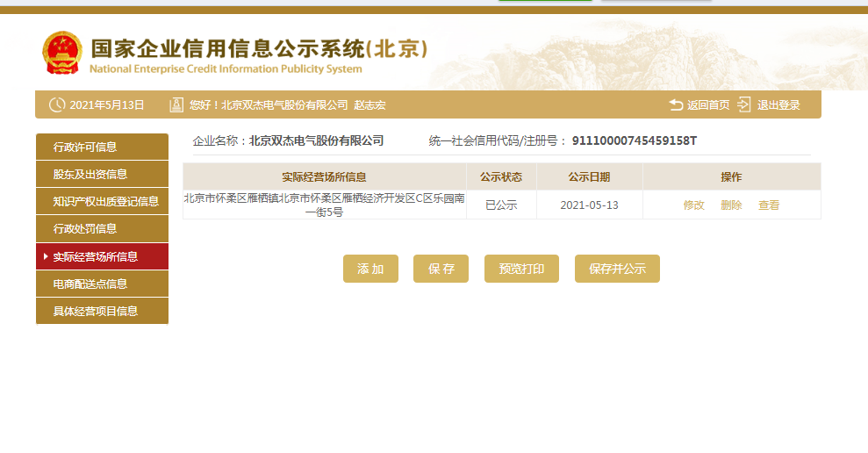Screen dimensions: 868x453
Task: Go back via 返回首页 link
Action: pos(708,105)
